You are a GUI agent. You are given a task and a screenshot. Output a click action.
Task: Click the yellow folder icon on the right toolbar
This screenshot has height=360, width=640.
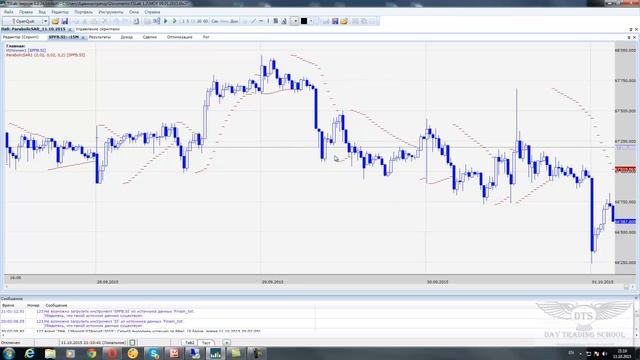click(x=344, y=21)
